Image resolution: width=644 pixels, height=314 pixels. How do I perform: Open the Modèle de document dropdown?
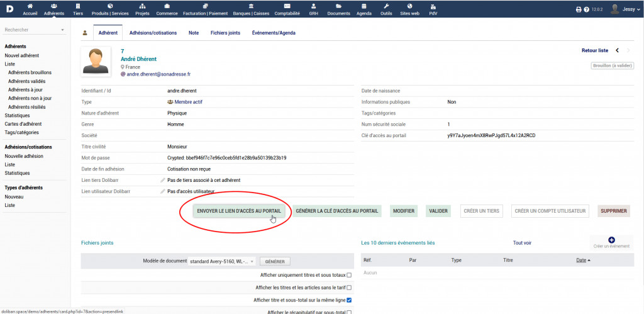222,261
